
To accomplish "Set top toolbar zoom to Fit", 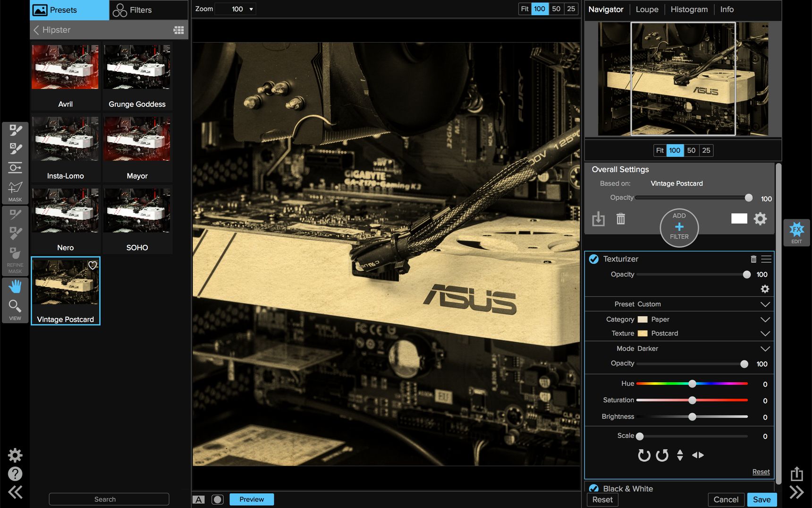I will 524,9.
